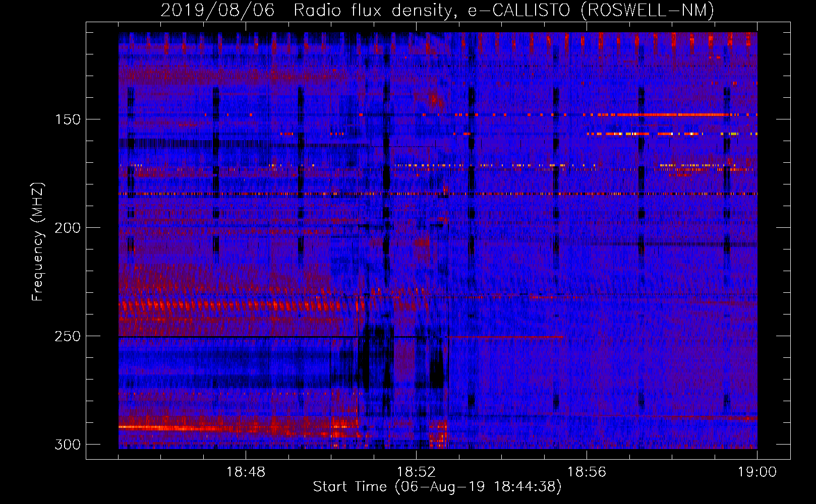Image resolution: width=816 pixels, height=504 pixels.
Task: Click the '200' frequency tick label
Action: tap(68, 228)
